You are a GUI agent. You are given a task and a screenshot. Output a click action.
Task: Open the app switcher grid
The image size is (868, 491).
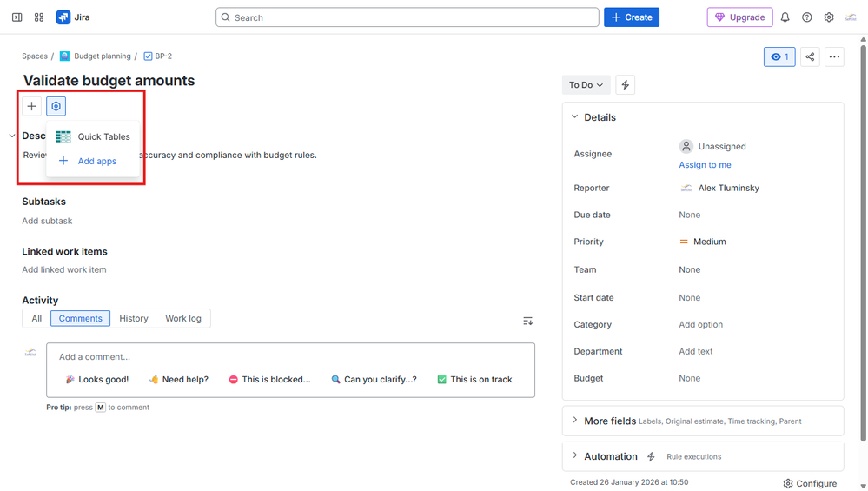point(39,17)
